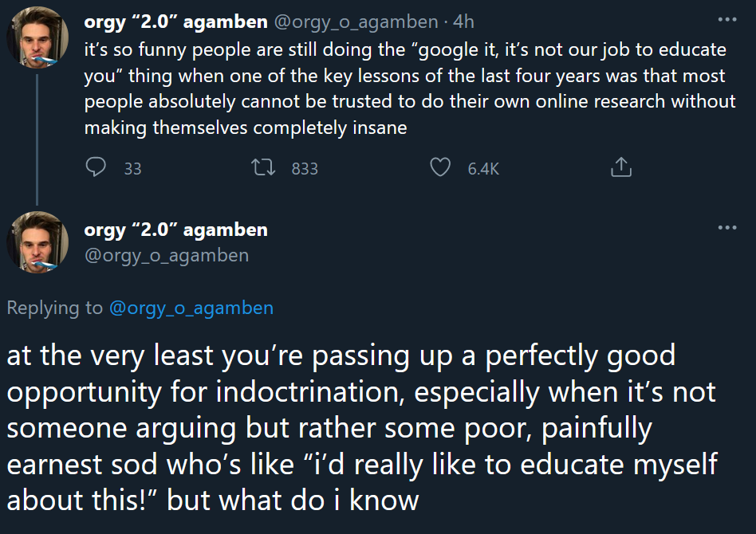The width and height of the screenshot is (756, 534).
Task: Like the tweet with the heart icon
Action: coord(440,167)
